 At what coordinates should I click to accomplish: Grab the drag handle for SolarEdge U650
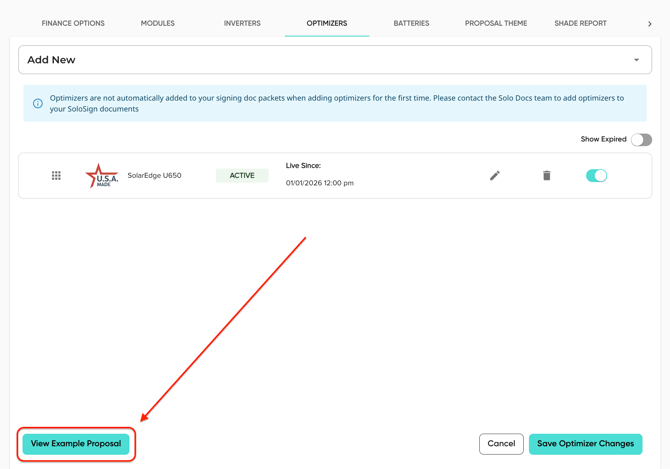pyautogui.click(x=56, y=176)
